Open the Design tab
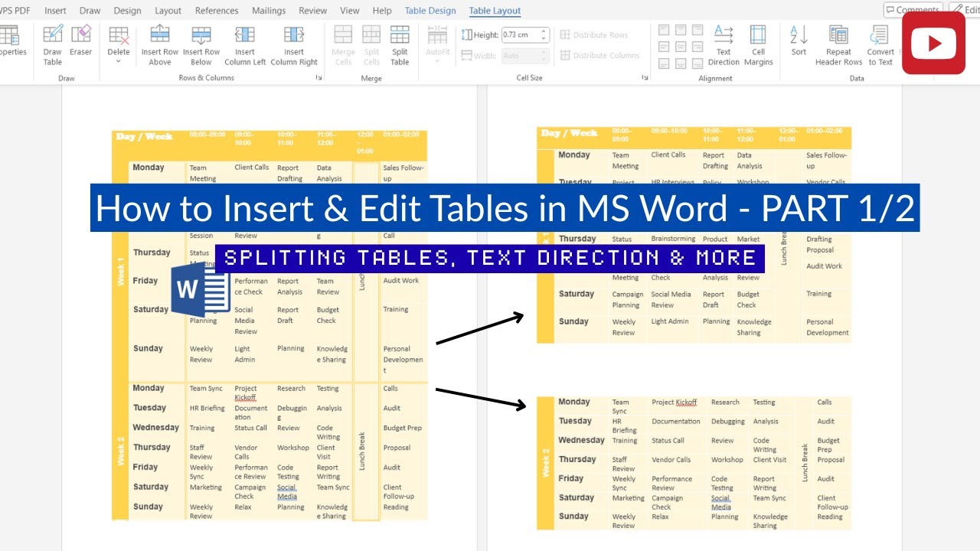The width and height of the screenshot is (980, 551). tap(127, 11)
